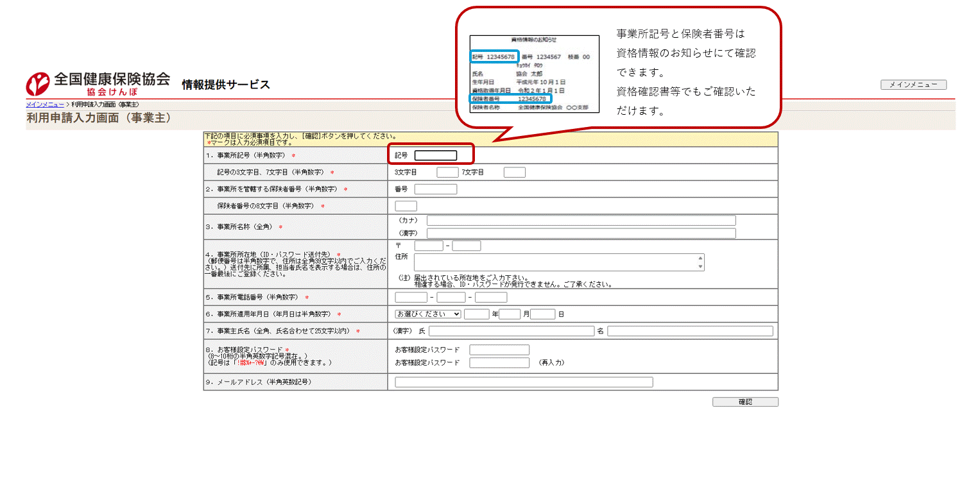Click the メインメニュー button at top right
The height and width of the screenshot is (499, 980).
coord(913,84)
